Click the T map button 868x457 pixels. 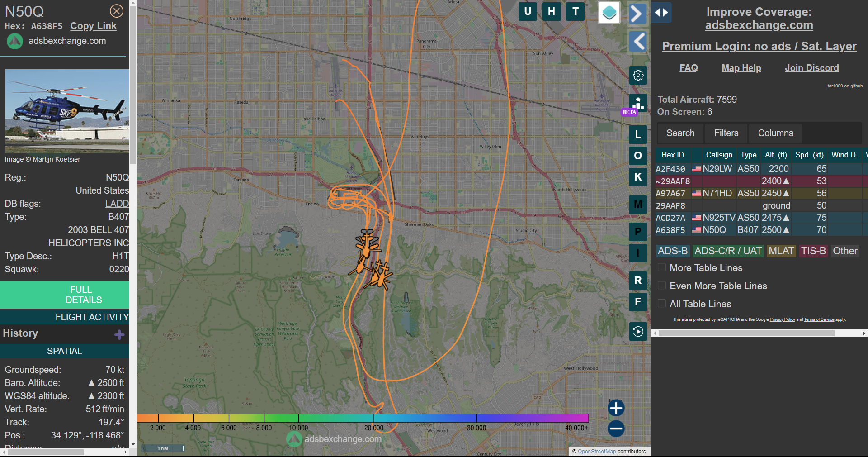tap(576, 11)
